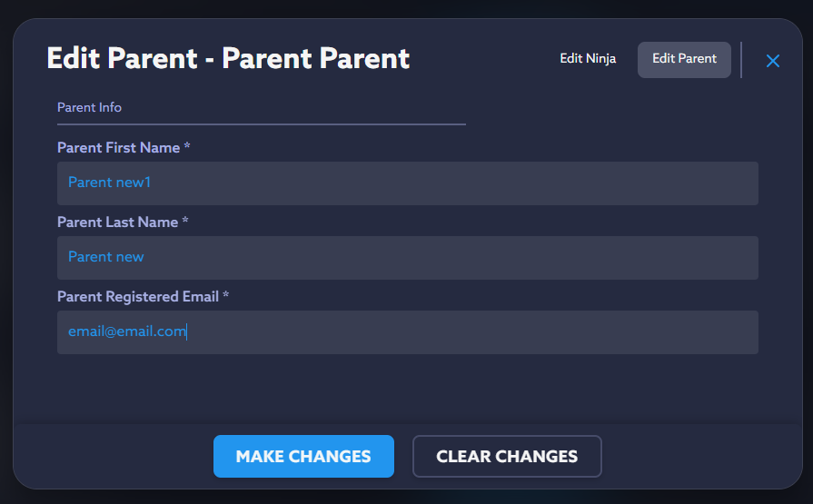813x504 pixels.
Task: Click the dialog title Edit Parent - Parent Parent
Action: (228, 59)
